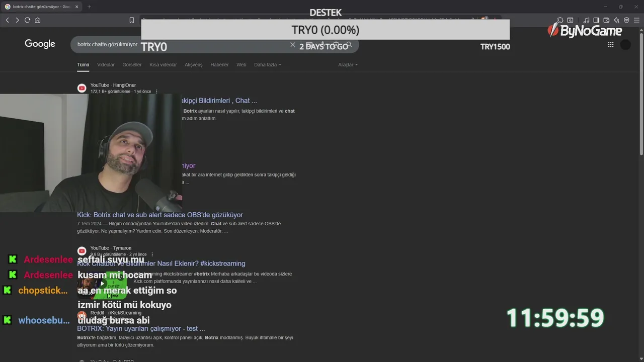The width and height of the screenshot is (644, 362).
Task: Clear the search box with the X
Action: pyautogui.click(x=293, y=44)
